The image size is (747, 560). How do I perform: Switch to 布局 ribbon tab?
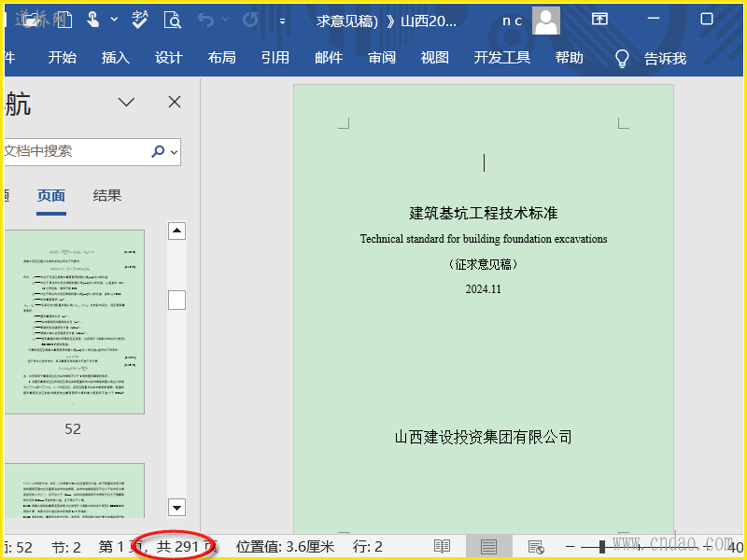pyautogui.click(x=222, y=58)
